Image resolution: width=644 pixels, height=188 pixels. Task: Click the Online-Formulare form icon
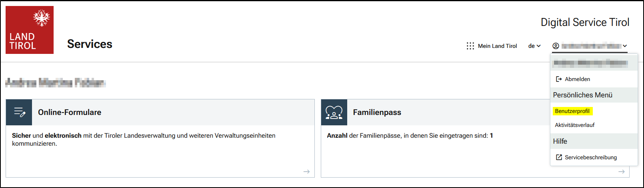(19, 112)
